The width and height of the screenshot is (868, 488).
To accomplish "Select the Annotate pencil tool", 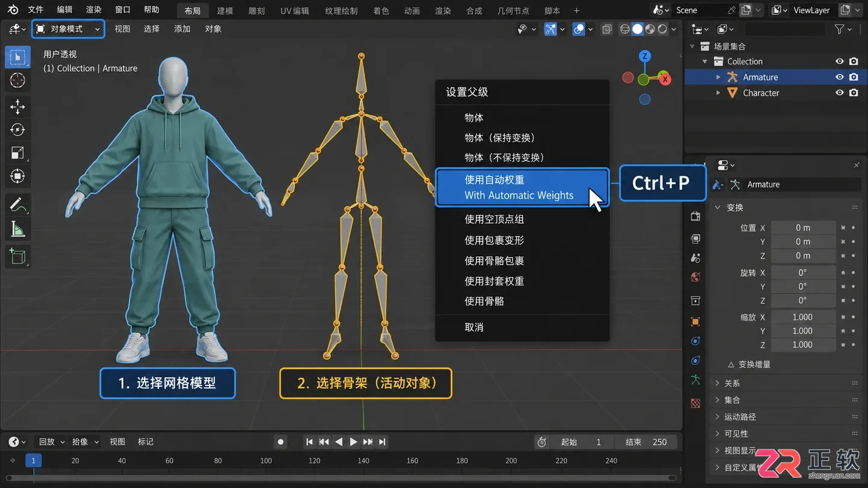I will click(x=17, y=205).
